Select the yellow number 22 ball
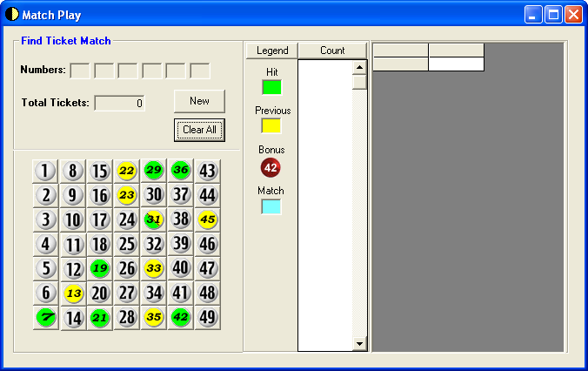 127,171
